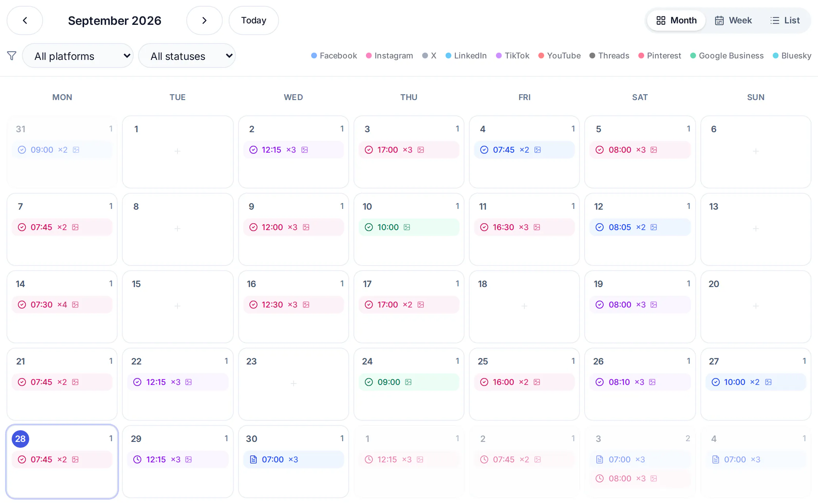
Task: Click status icon of 07:30 ×4 post
Action: tap(22, 305)
